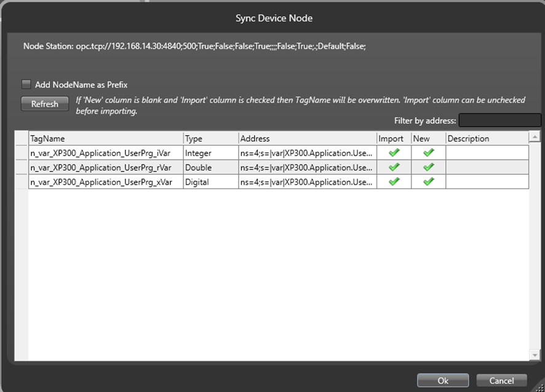Click New checkmark in iVar row
The image size is (545, 392).
tap(429, 152)
